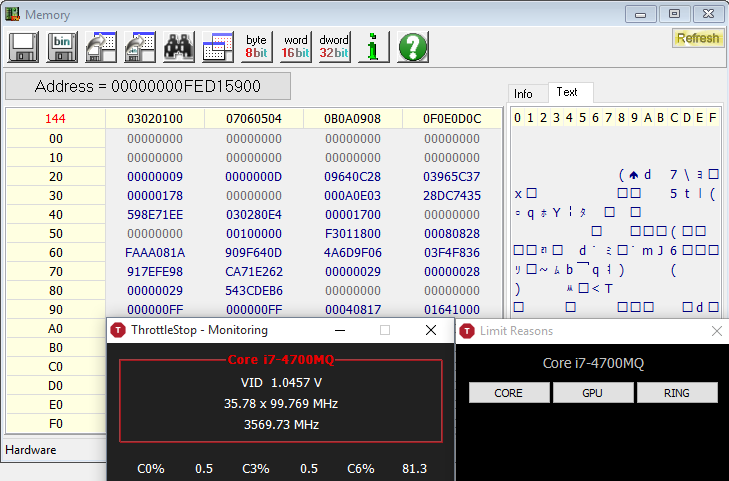Select row header 20 in memory table
The width and height of the screenshot is (729, 481).
coord(55,176)
